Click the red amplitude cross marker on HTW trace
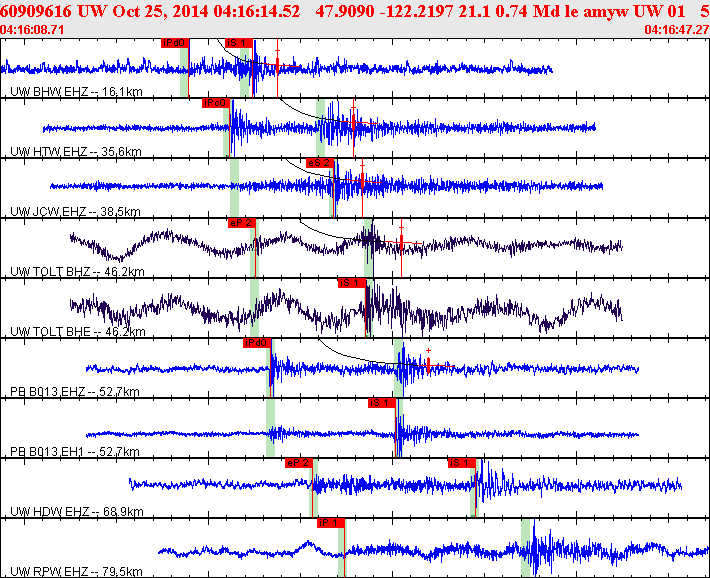Screen dimensions: 710x578 pyautogui.click(x=354, y=123)
